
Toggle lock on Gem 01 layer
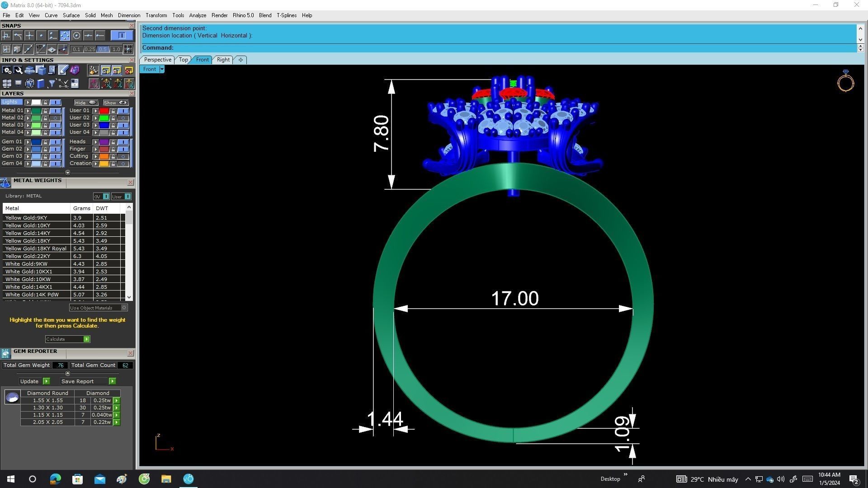point(45,142)
